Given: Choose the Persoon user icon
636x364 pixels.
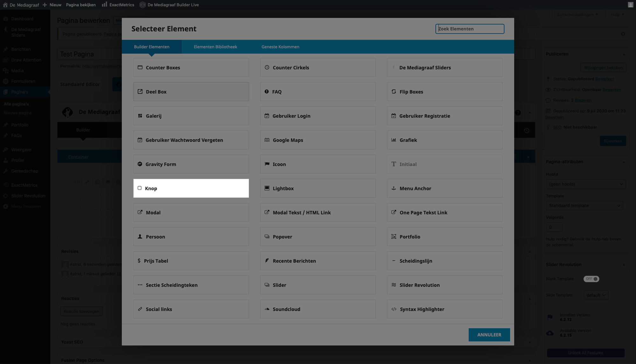Looking at the screenshot, I should coord(140,237).
